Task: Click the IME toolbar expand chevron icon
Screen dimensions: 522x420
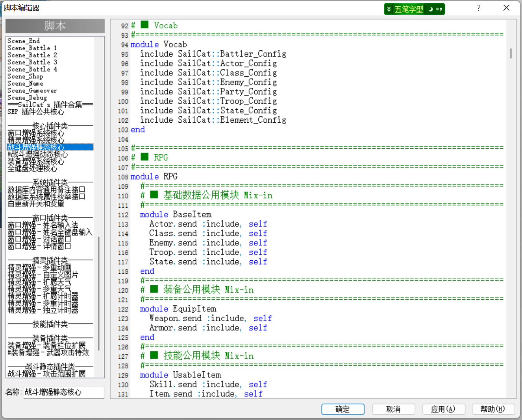Action: point(389,9)
